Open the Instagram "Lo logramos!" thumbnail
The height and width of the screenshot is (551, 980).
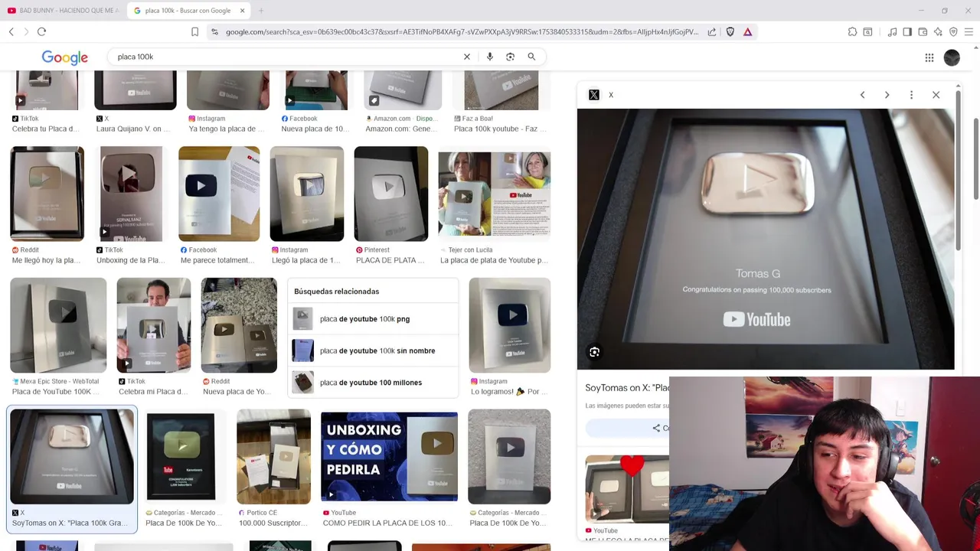tap(509, 325)
